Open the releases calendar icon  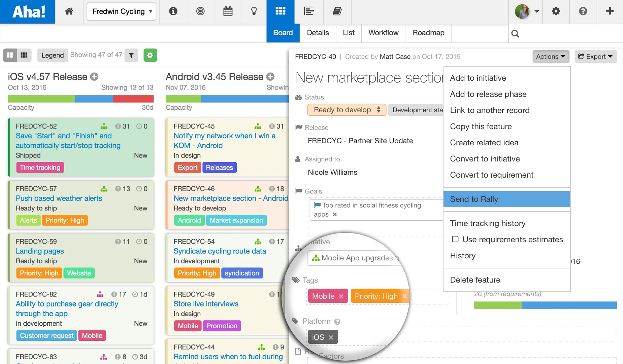point(228,11)
